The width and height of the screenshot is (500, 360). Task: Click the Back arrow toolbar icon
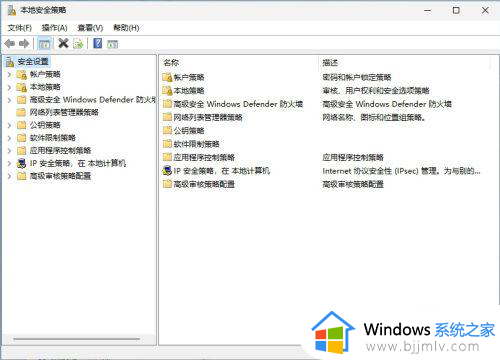click(x=10, y=43)
